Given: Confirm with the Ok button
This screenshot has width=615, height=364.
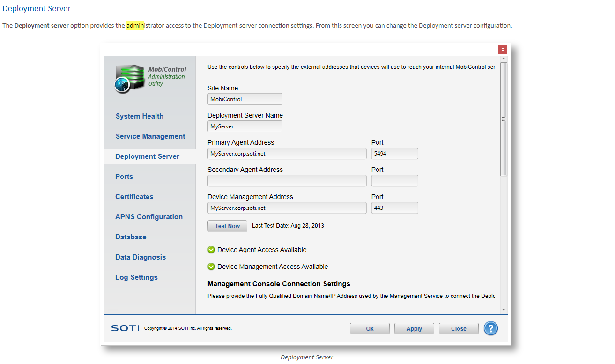Looking at the screenshot, I should [370, 328].
